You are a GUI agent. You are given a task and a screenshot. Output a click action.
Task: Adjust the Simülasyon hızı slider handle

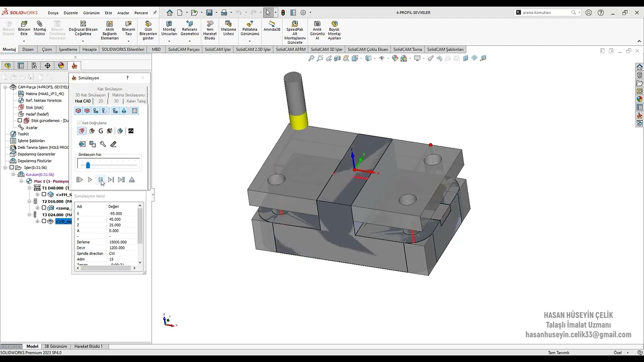click(x=88, y=165)
